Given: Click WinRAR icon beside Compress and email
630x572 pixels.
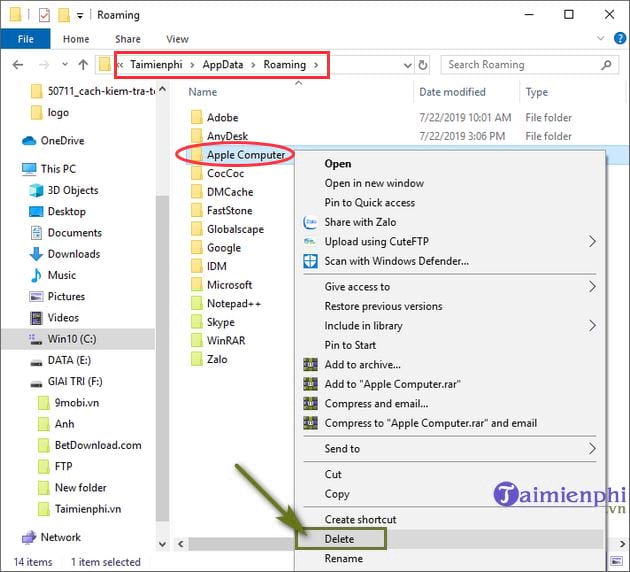Looking at the screenshot, I should (310, 404).
